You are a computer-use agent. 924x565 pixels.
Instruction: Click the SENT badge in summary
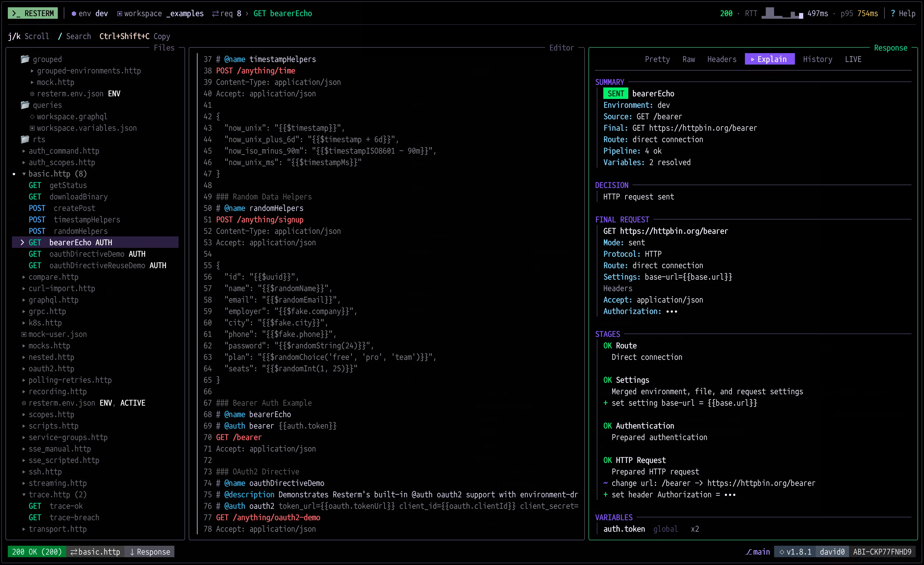(x=616, y=94)
